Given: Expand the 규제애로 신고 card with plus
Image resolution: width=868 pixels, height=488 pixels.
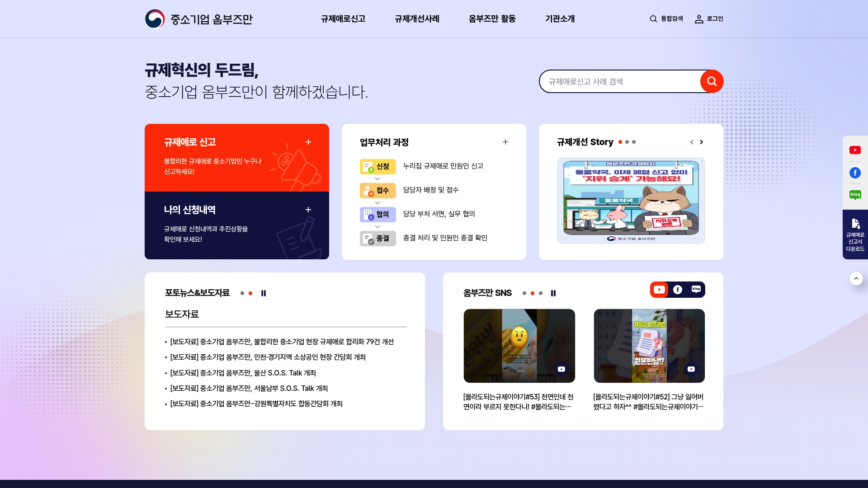Looking at the screenshot, I should [309, 142].
